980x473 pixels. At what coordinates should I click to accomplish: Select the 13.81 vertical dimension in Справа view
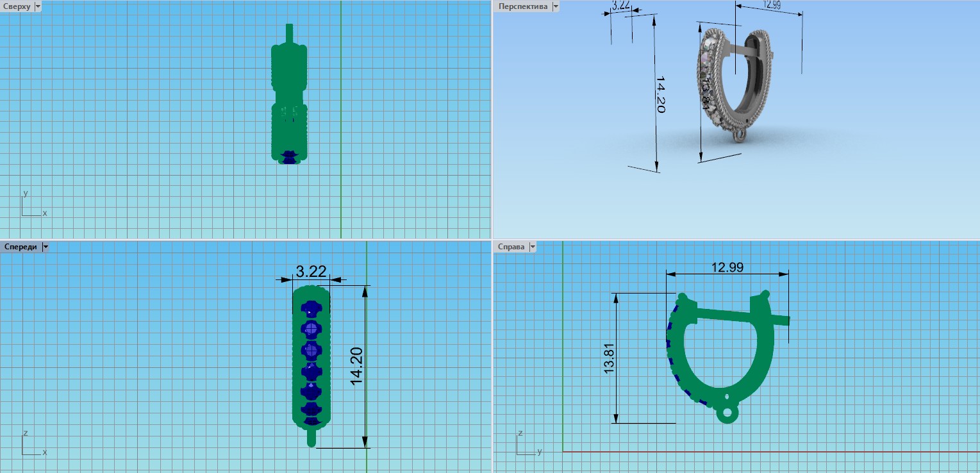[x=610, y=358]
